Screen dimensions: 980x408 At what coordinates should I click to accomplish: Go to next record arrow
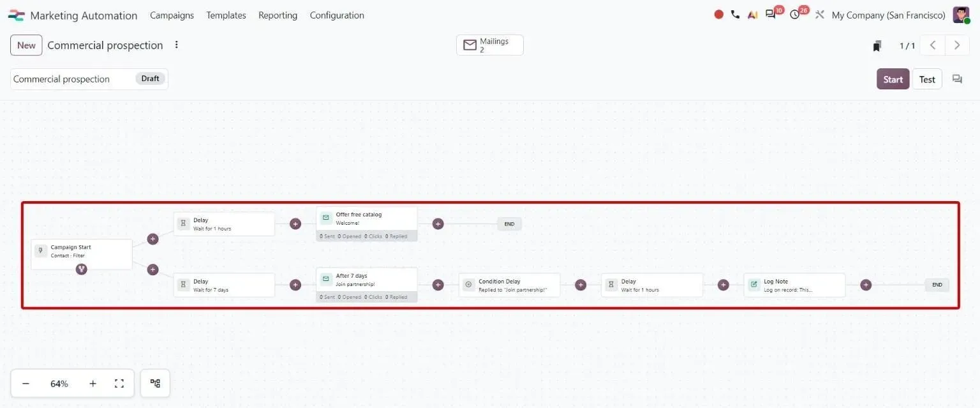[957, 45]
